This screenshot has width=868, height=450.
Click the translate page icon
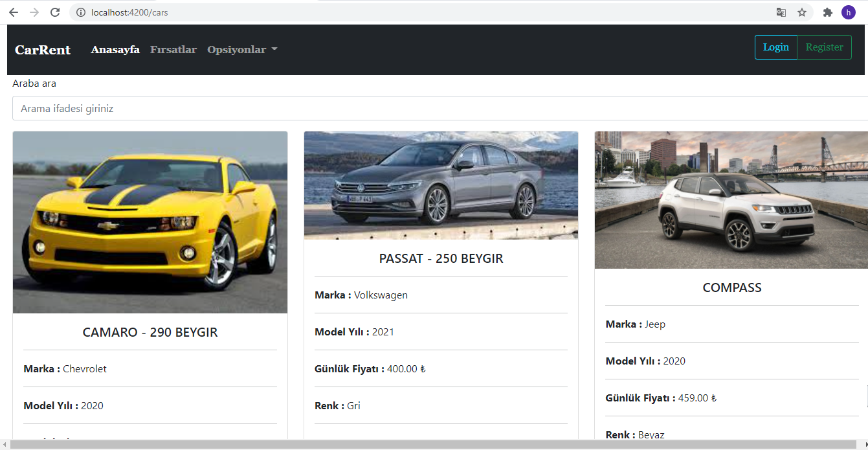(781, 12)
